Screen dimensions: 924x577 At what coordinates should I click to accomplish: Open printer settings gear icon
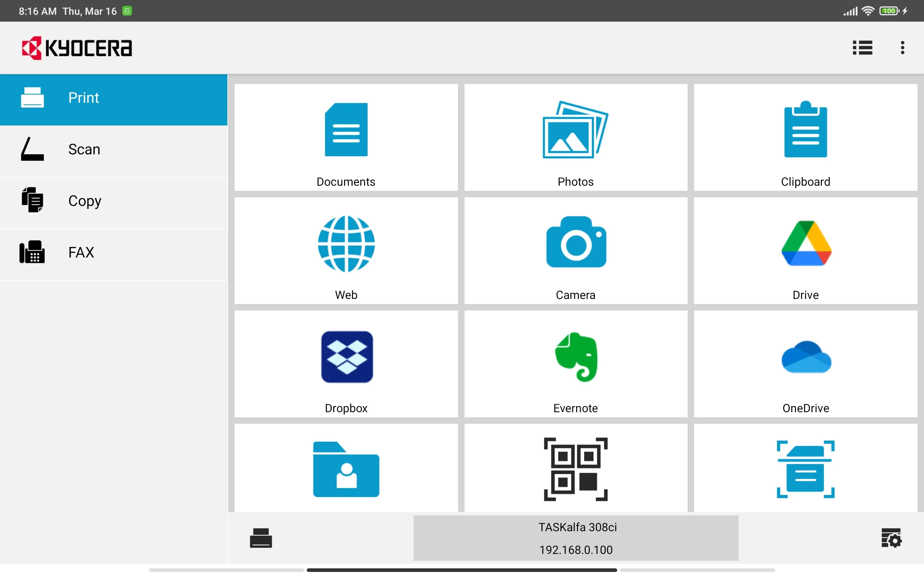pos(892,538)
